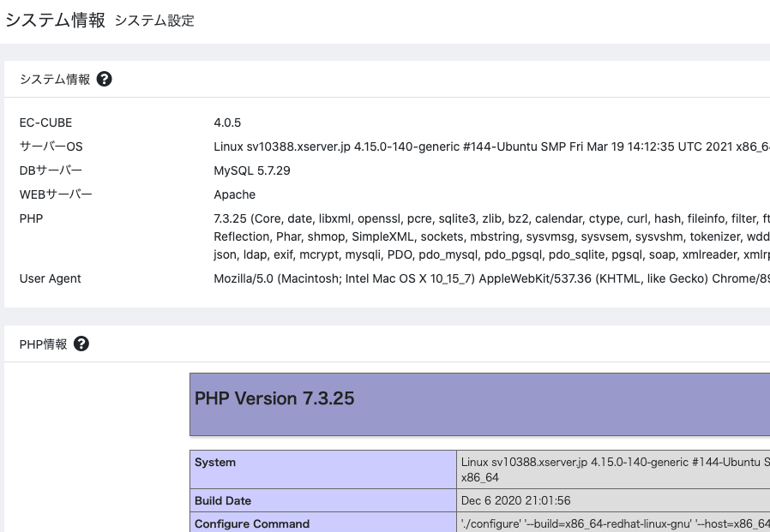
Task: Select the System cell in the PHP table
Action: click(323, 469)
